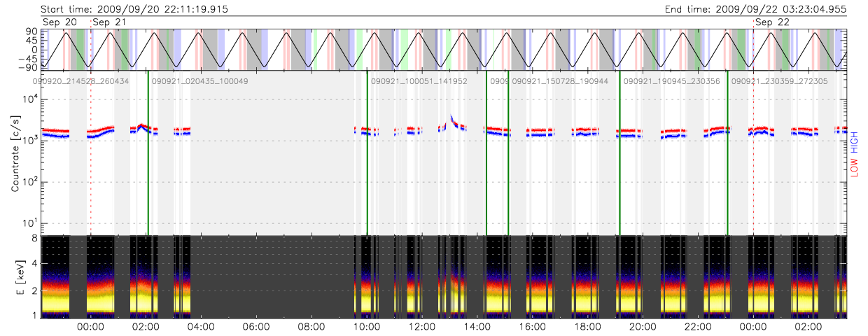868x336 pixels.
Task: Click the count rate spike near 13:00
Action: pos(451,119)
